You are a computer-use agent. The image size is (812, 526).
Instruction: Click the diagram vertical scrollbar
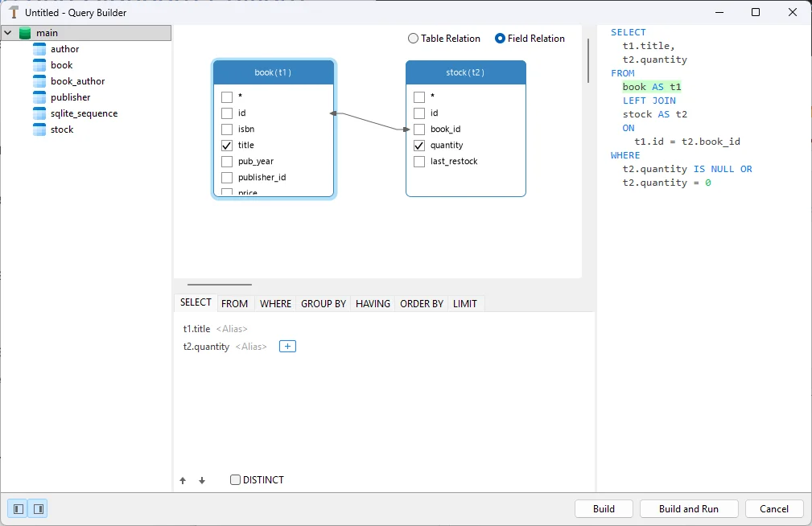tap(587, 60)
